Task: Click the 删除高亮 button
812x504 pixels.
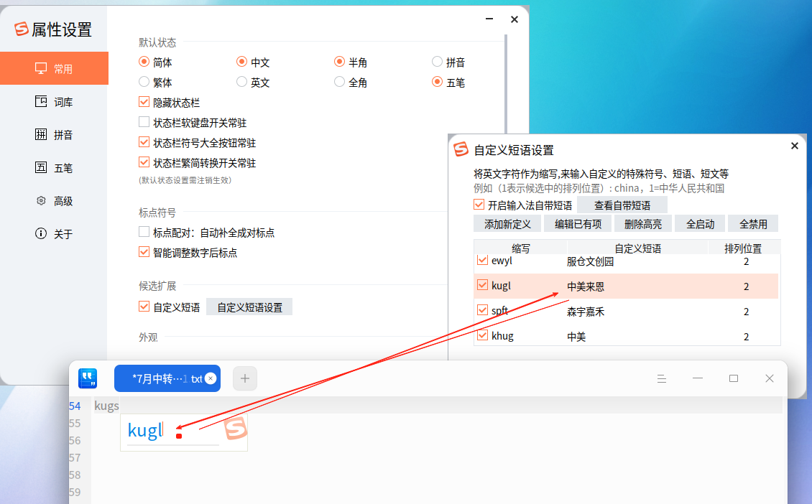Action: coord(643,224)
